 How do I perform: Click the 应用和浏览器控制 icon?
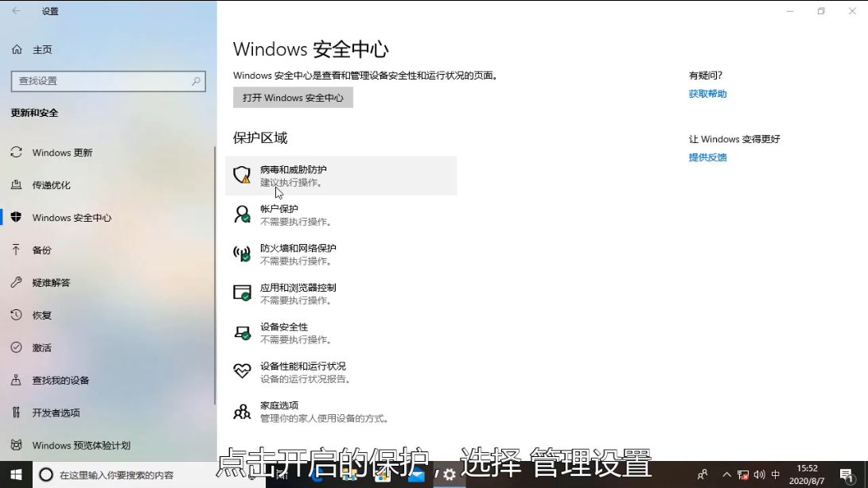(x=242, y=292)
